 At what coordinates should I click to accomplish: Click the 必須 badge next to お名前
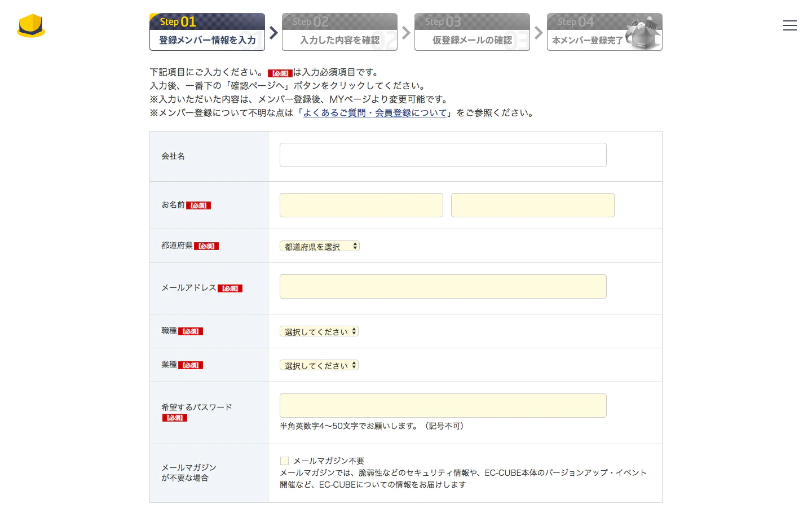[198, 205]
